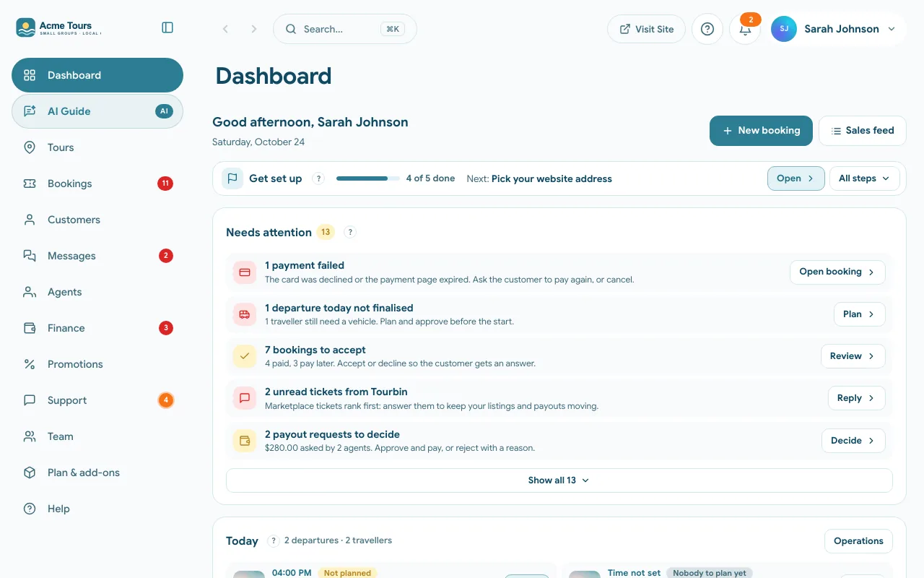Open Finance in the sidebar
This screenshot has height=578, width=924.
coord(97,328)
